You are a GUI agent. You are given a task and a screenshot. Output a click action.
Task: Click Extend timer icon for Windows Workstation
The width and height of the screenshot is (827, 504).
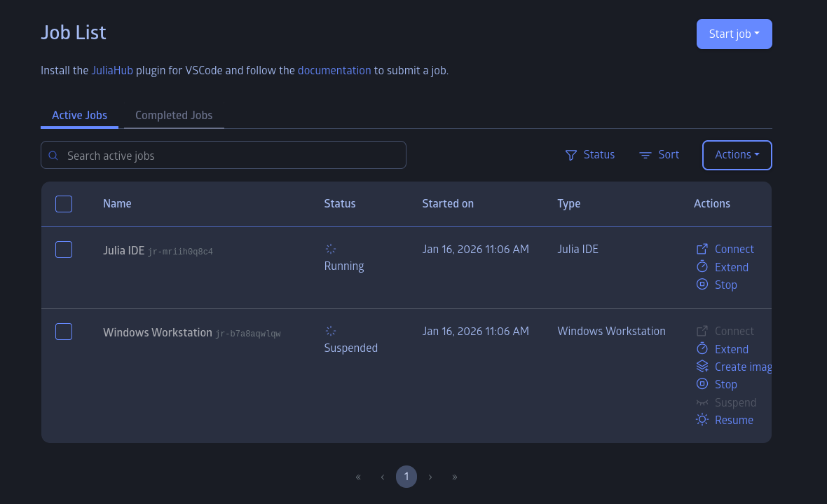702,349
